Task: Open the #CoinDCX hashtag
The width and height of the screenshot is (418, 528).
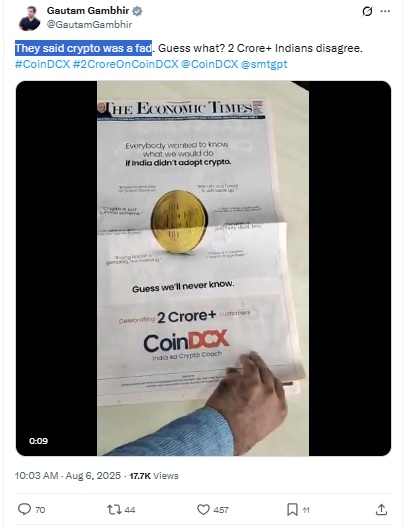Action: click(x=42, y=64)
